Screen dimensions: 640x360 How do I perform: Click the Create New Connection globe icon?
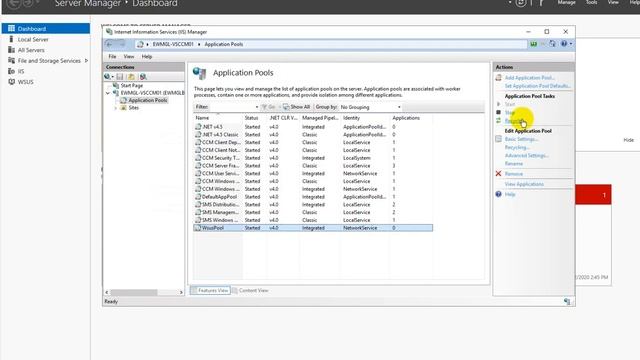coord(107,77)
